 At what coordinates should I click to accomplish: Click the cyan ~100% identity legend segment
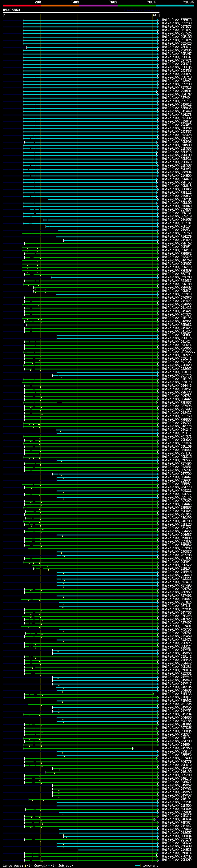click(x=175, y=6)
